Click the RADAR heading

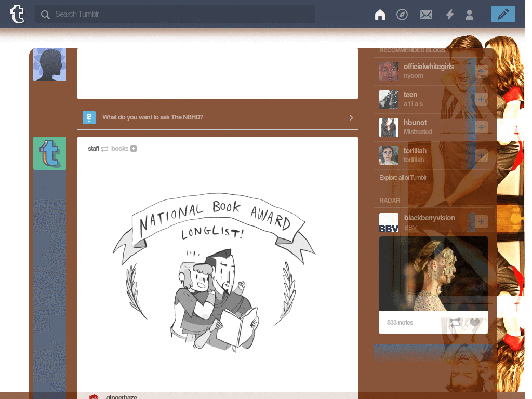pos(390,201)
